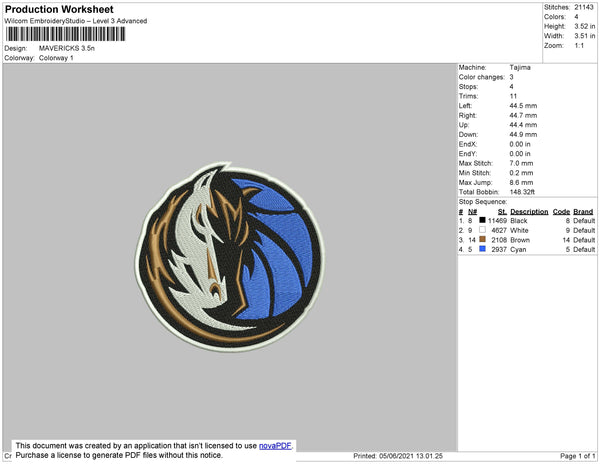Viewport: 600px width, 464px height.
Task: Click the barcode under the title
Action: [65, 34]
